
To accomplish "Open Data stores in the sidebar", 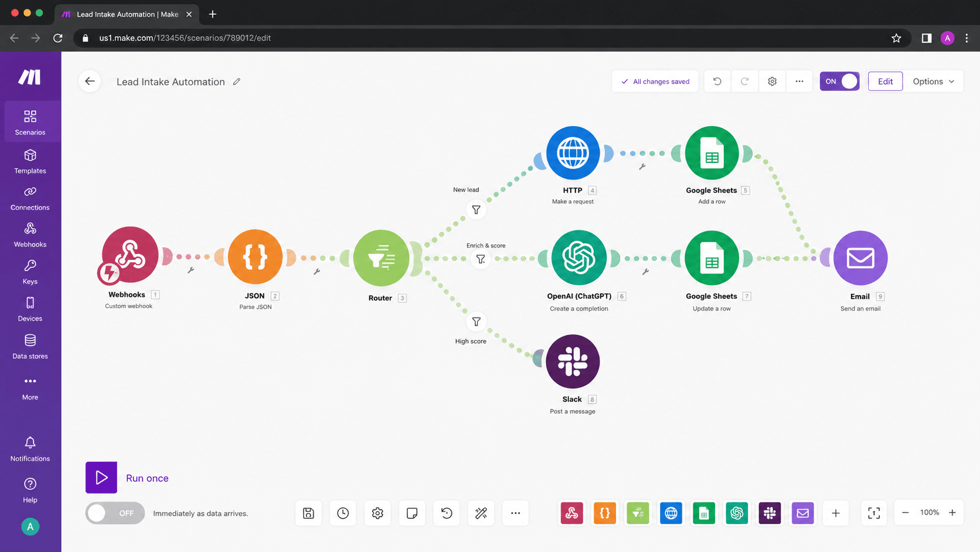I will 30,346.
